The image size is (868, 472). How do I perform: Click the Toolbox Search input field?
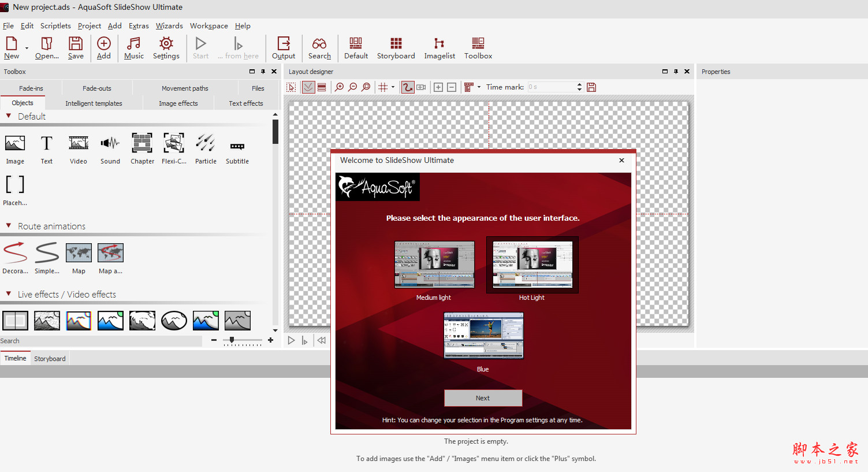[101, 341]
